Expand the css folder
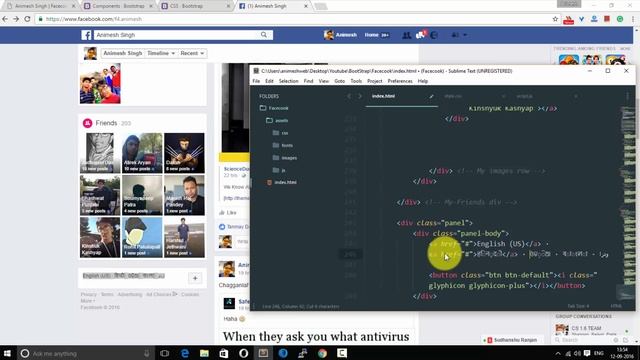Image resolution: width=640 pixels, height=360 pixels. 280,133
